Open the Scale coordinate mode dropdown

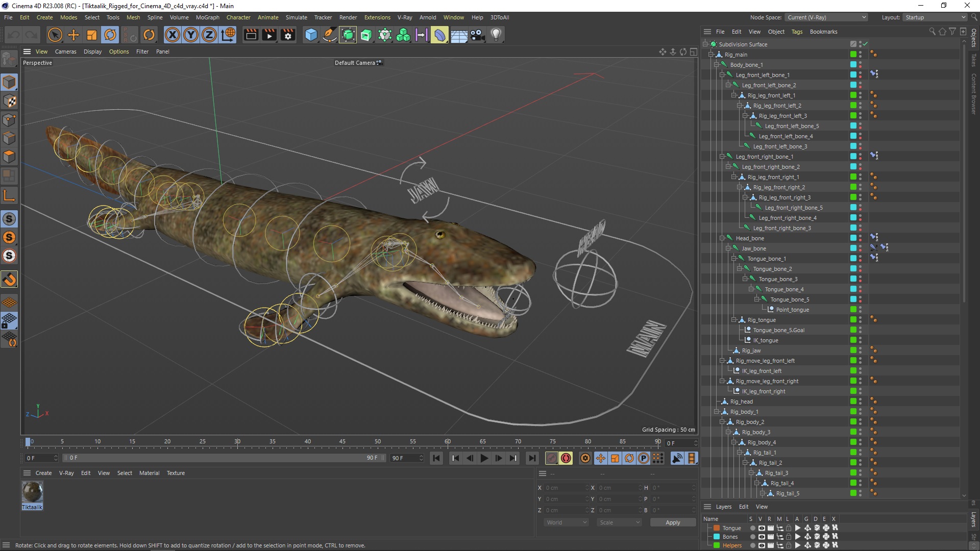coord(620,522)
